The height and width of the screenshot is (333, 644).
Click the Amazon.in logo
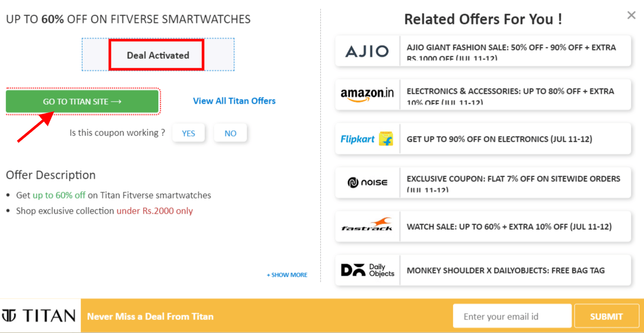(367, 94)
